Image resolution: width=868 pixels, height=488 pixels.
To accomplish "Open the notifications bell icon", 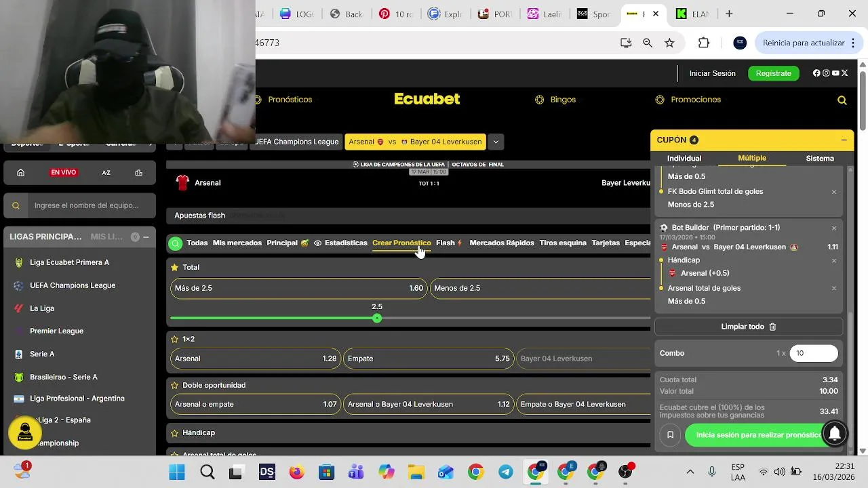I will coord(835,432).
